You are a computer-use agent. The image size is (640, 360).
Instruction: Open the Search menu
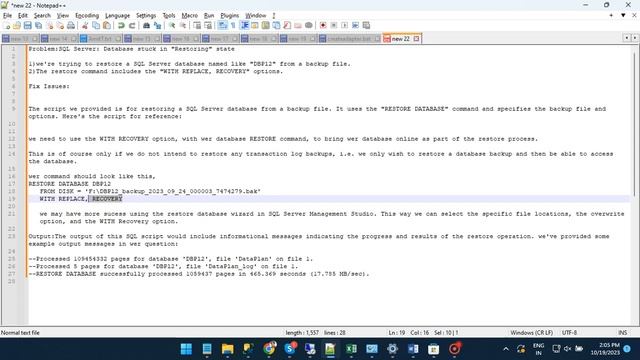[42, 16]
